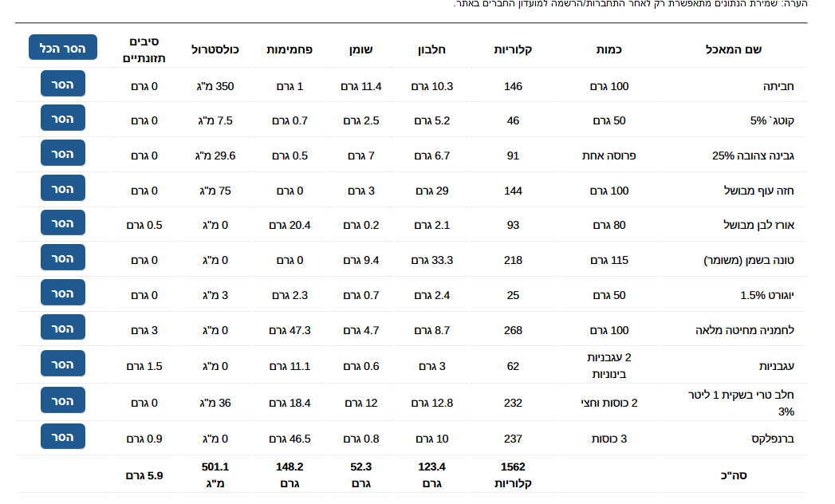Remove the ברנפלקס row
835x504 pixels.
63,436
